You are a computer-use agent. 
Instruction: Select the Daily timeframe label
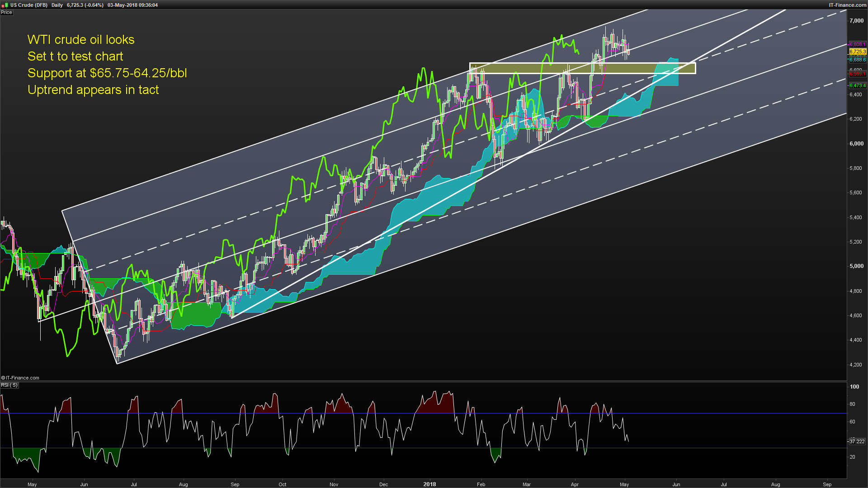(x=57, y=5)
